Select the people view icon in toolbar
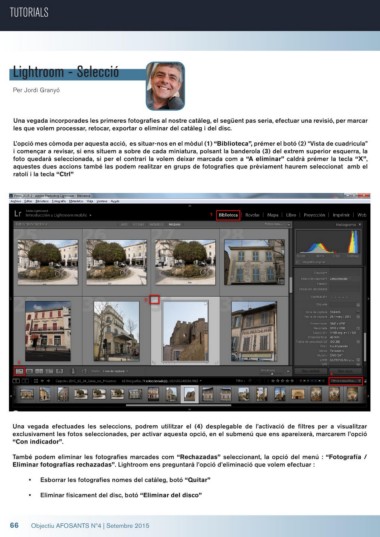Screen dimensions: 380x537 60,371
